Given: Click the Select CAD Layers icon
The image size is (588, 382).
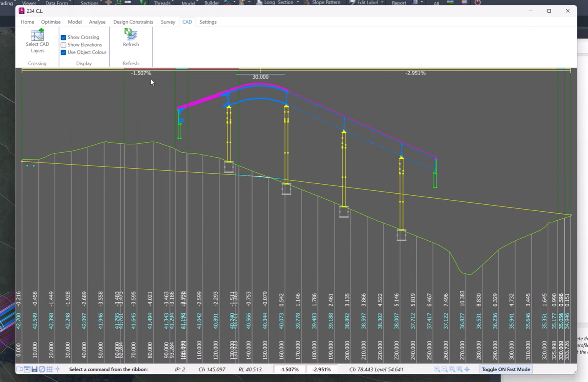Looking at the screenshot, I should [x=37, y=34].
